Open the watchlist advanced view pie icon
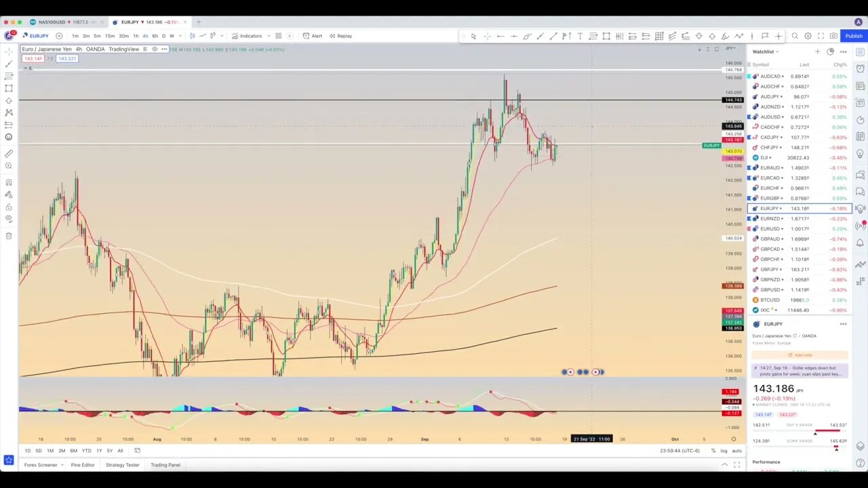This screenshot has height=488, width=868. pyautogui.click(x=830, y=52)
